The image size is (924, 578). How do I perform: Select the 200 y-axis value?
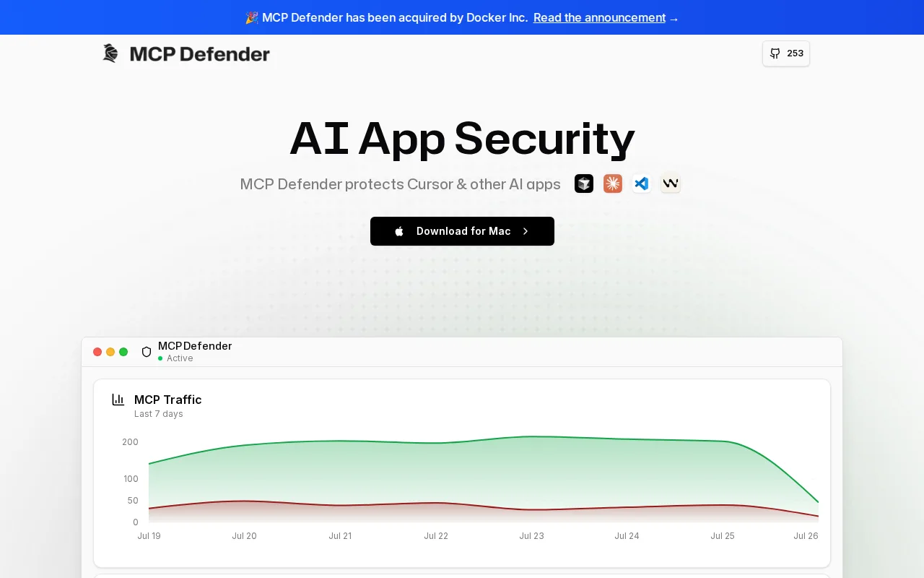130,442
